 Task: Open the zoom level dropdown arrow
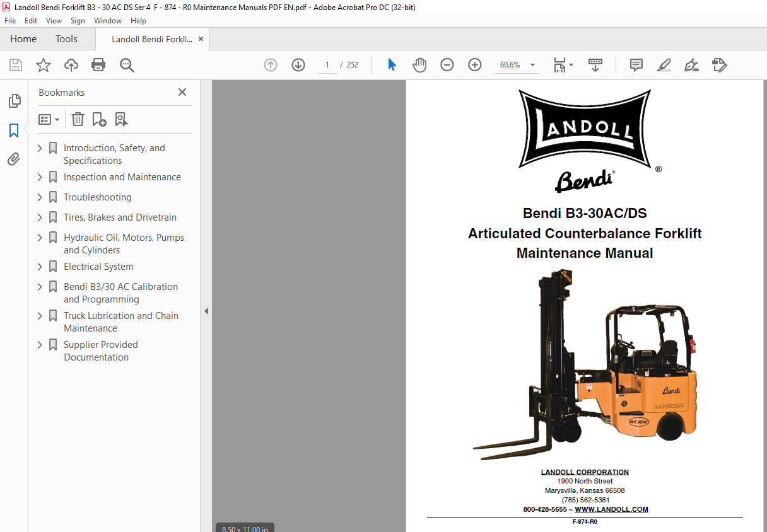point(532,65)
